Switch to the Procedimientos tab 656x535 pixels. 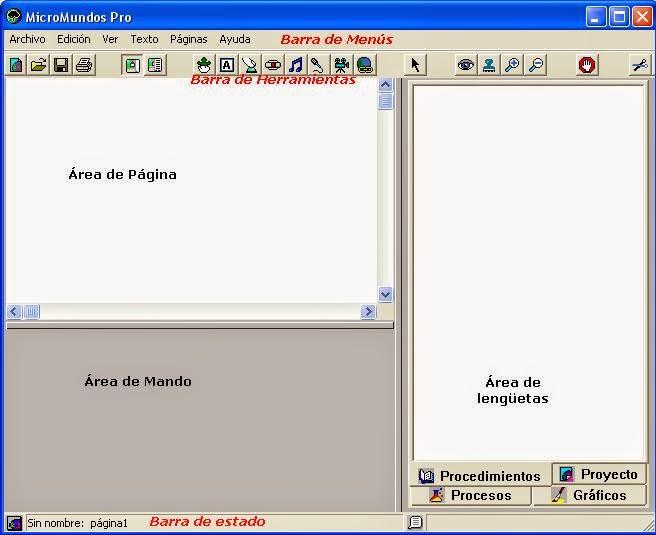pos(480,476)
